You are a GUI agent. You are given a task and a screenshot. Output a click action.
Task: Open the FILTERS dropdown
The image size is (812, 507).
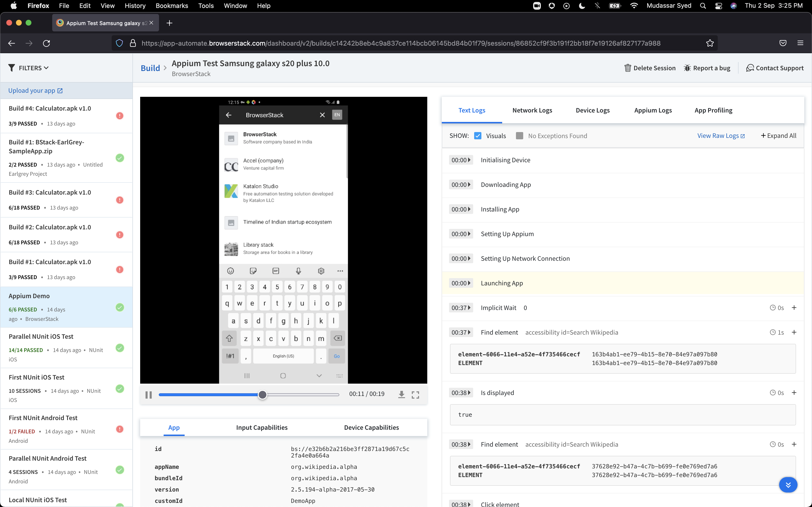pos(29,68)
